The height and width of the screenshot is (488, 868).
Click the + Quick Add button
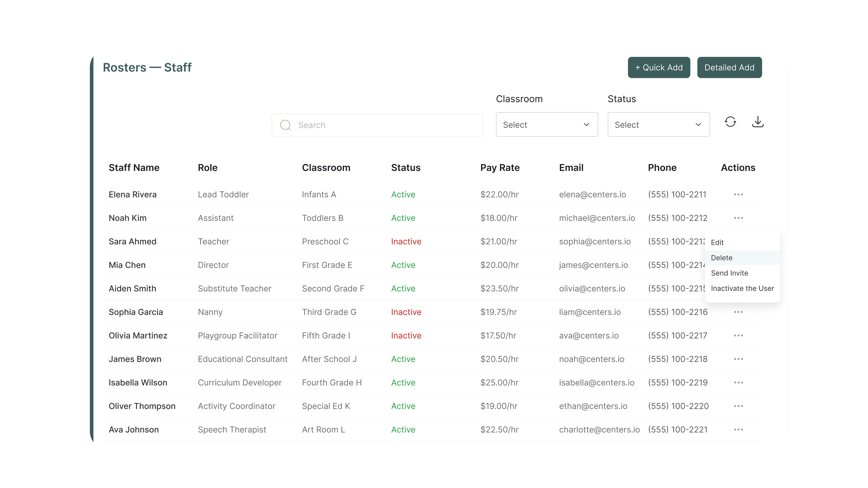pyautogui.click(x=659, y=68)
